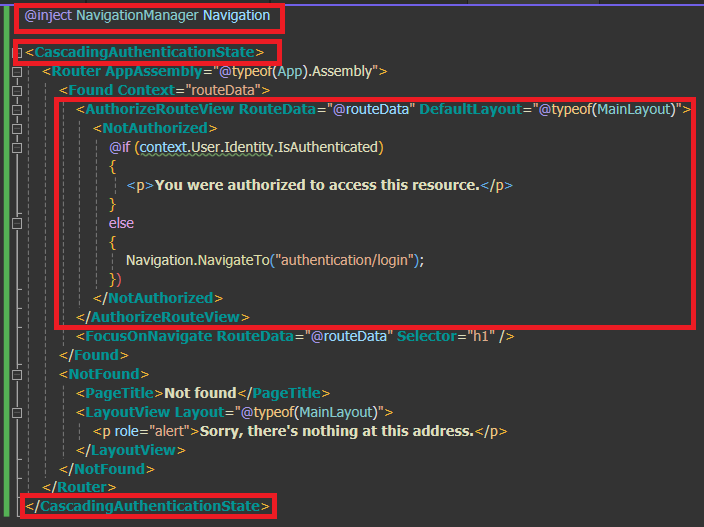Click the 'else' keyword
The width and height of the screenshot is (704, 527).
tap(121, 223)
